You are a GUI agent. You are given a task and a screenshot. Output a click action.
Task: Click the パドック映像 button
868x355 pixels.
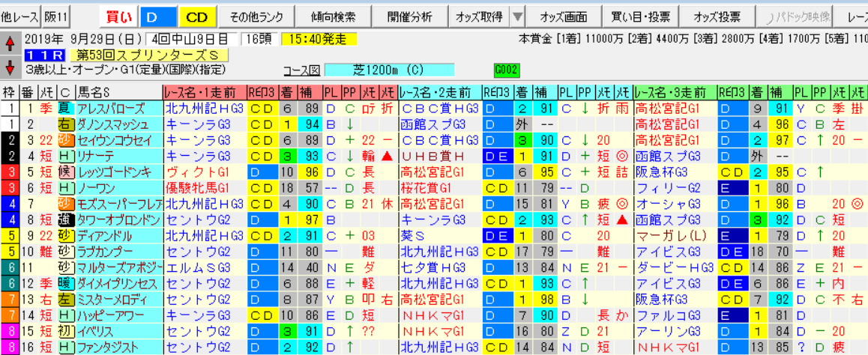(x=795, y=17)
